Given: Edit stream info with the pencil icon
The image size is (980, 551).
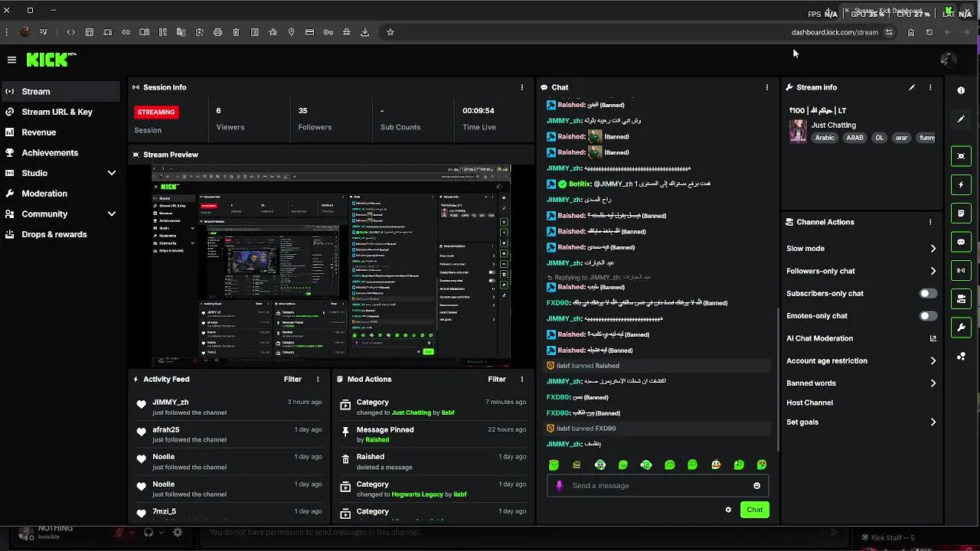Looking at the screenshot, I should click(912, 87).
